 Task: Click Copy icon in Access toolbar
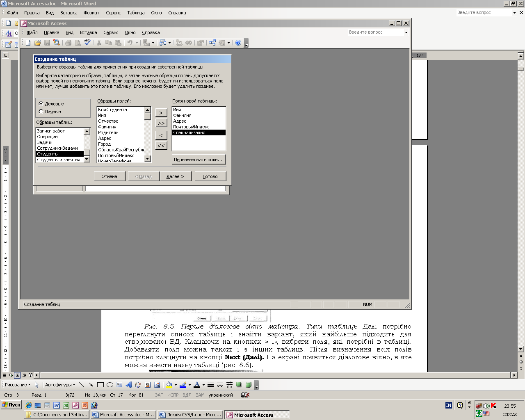108,43
